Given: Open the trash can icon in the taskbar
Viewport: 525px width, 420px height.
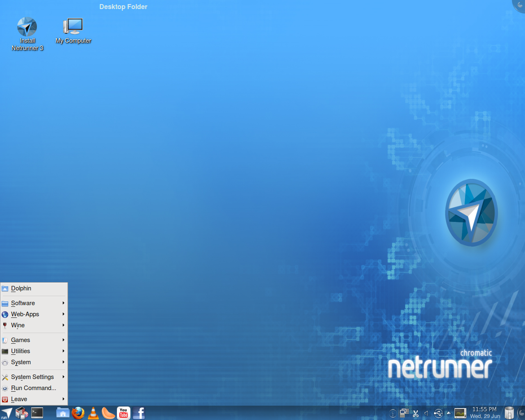Looking at the screenshot, I should pos(509,413).
